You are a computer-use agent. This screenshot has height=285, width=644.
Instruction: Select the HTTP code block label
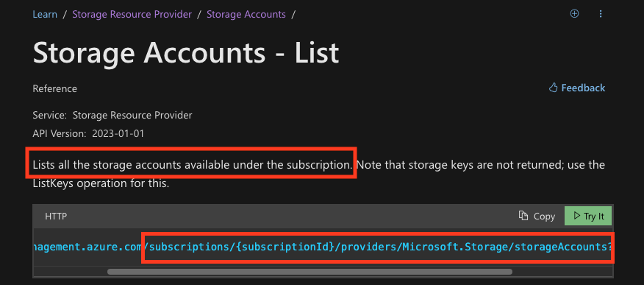(56, 217)
